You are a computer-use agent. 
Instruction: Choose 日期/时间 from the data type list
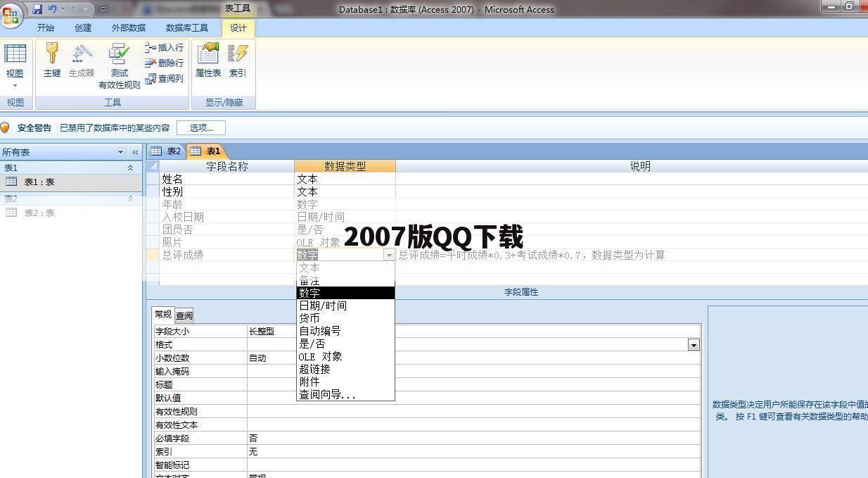[345, 306]
